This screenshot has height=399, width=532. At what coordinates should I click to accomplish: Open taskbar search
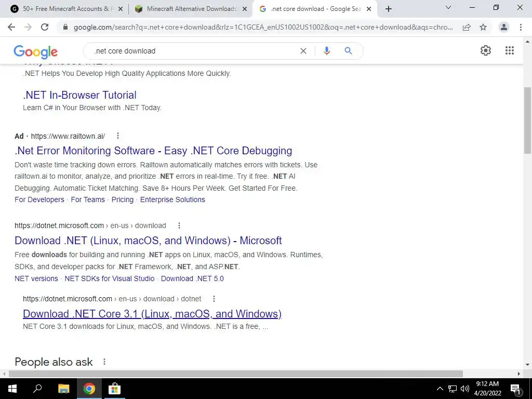37,389
